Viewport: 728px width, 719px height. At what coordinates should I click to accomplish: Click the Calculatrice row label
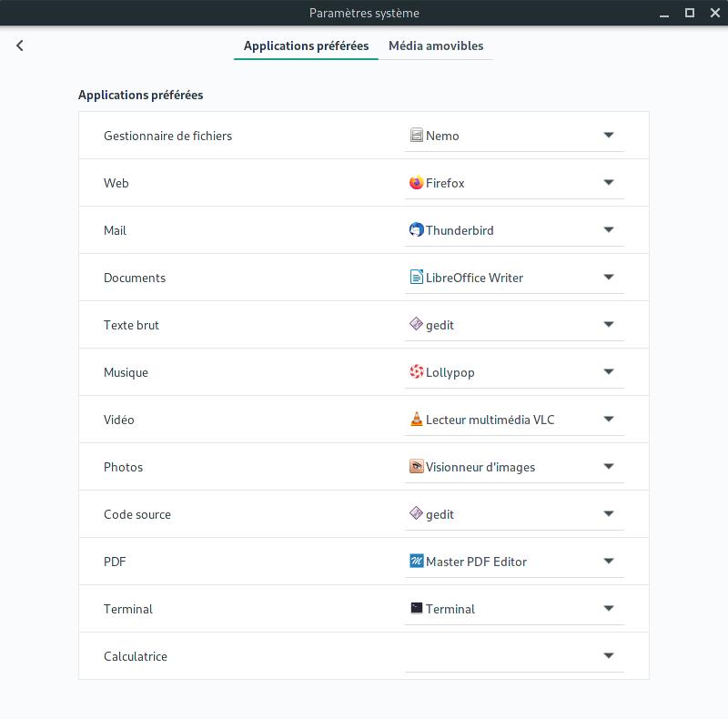tap(135, 656)
